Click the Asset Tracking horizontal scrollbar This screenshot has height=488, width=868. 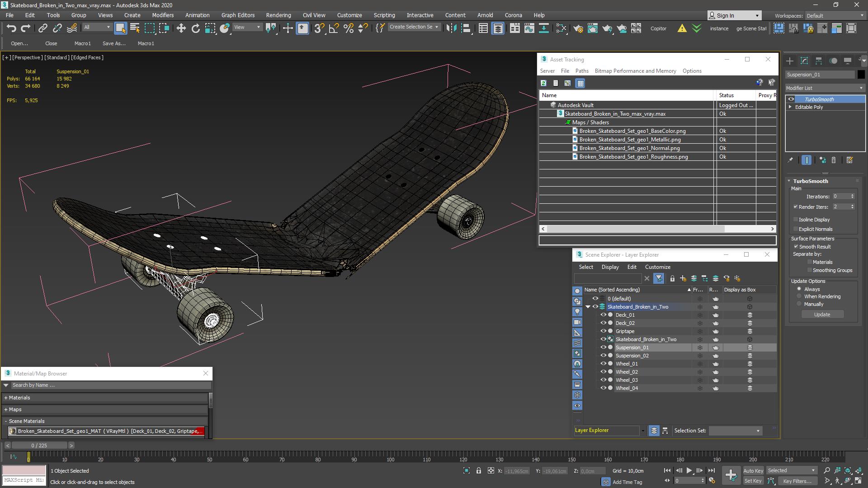pyautogui.click(x=635, y=229)
